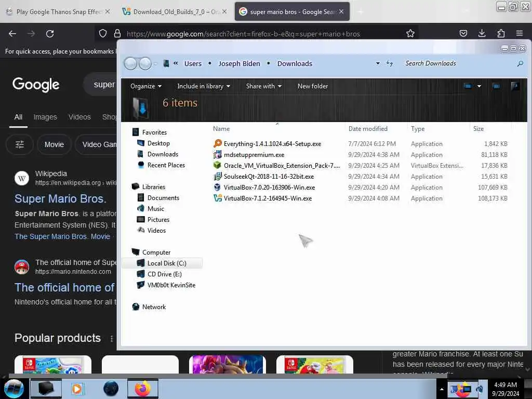The height and width of the screenshot is (399, 532).
Task: Switch to Play Google Thanos Snap tab
Action: 58,11
